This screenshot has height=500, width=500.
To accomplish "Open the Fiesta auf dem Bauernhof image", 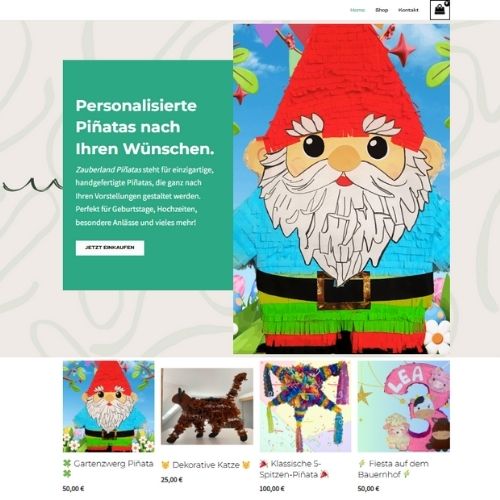I will coord(404,406).
